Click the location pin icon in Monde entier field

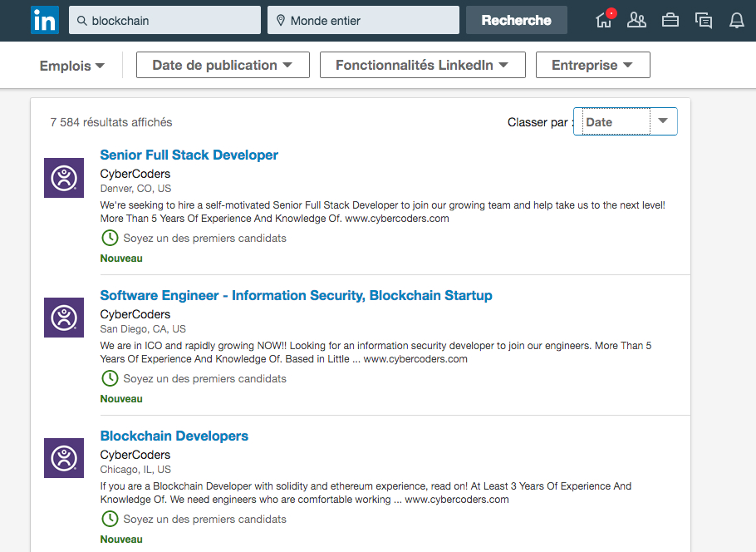tap(281, 20)
